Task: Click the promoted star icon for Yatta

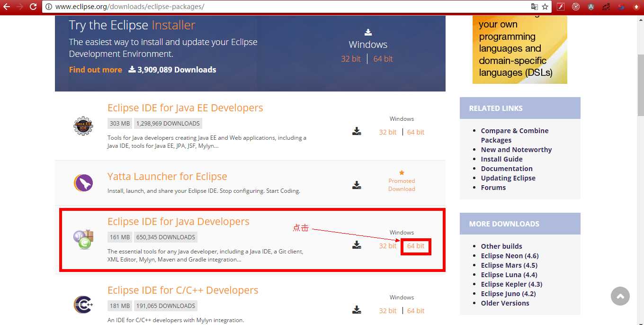Action: click(402, 173)
